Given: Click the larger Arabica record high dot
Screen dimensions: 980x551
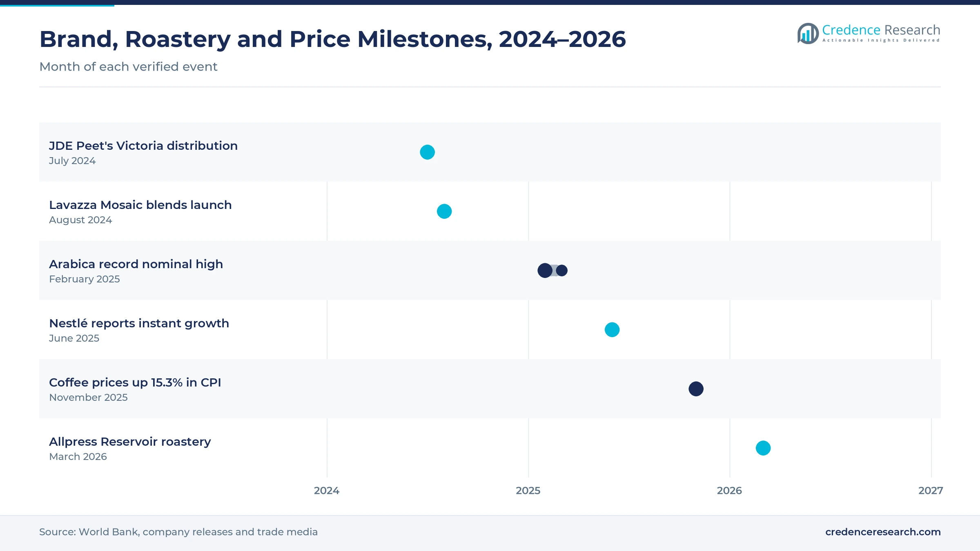Looking at the screenshot, I should tap(545, 271).
